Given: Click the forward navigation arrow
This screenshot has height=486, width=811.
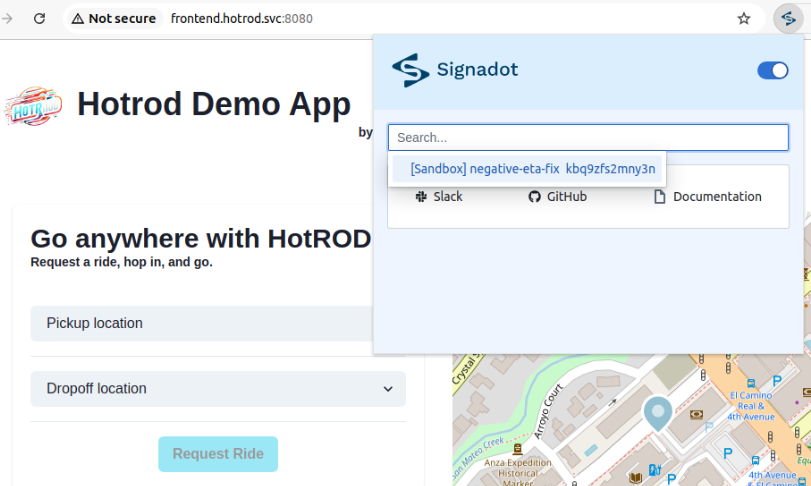Looking at the screenshot, I should pyautogui.click(x=7, y=19).
